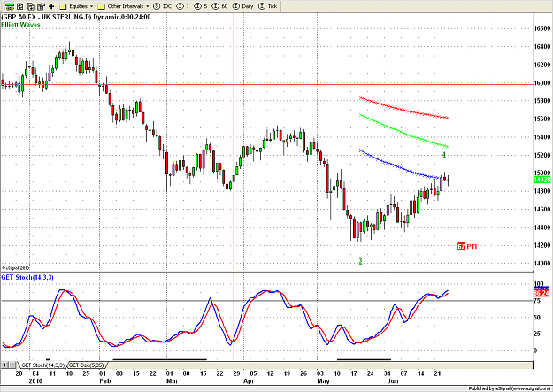Click the Mar month label on time axis
This screenshot has height=392, width=553.
point(172,381)
